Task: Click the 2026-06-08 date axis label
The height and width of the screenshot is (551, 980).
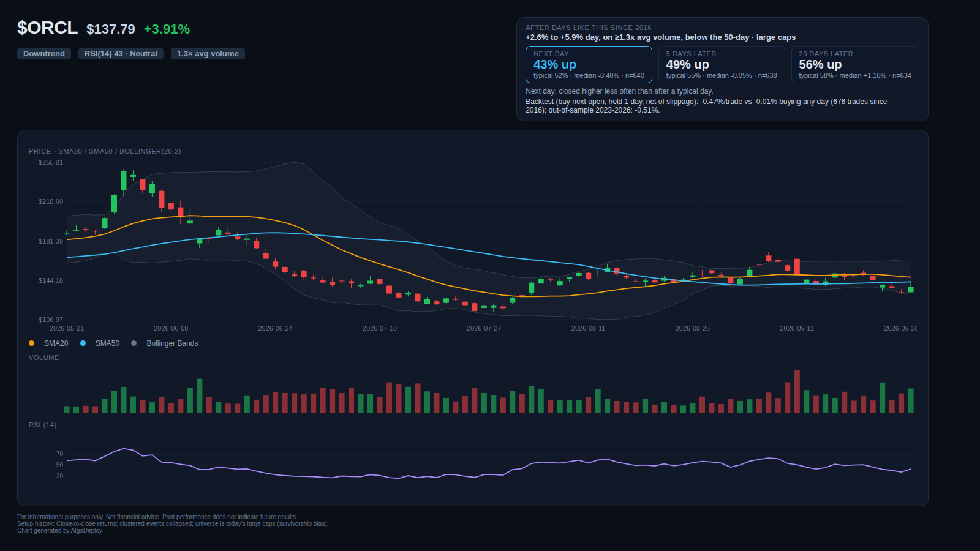Action: point(171,328)
